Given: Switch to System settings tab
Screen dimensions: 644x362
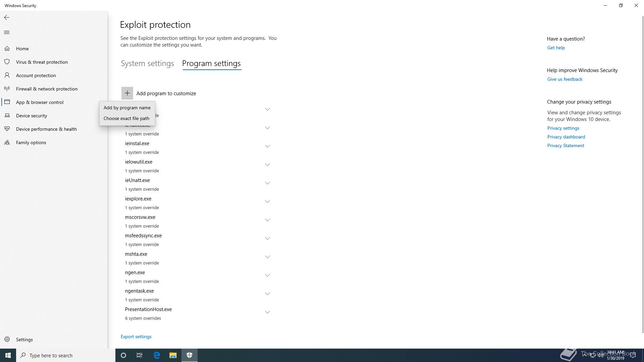Looking at the screenshot, I should pos(148,63).
